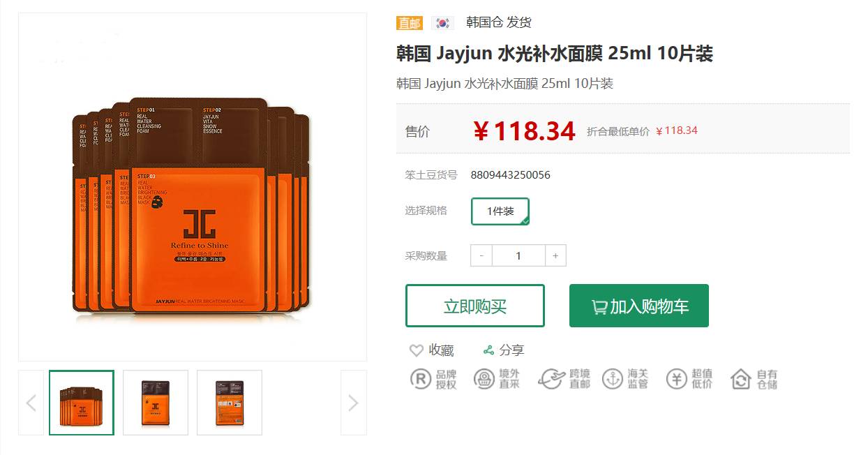Click the 跨境直邮 airplane badge icon
Image resolution: width=868 pixels, height=455 pixels.
[x=551, y=379]
